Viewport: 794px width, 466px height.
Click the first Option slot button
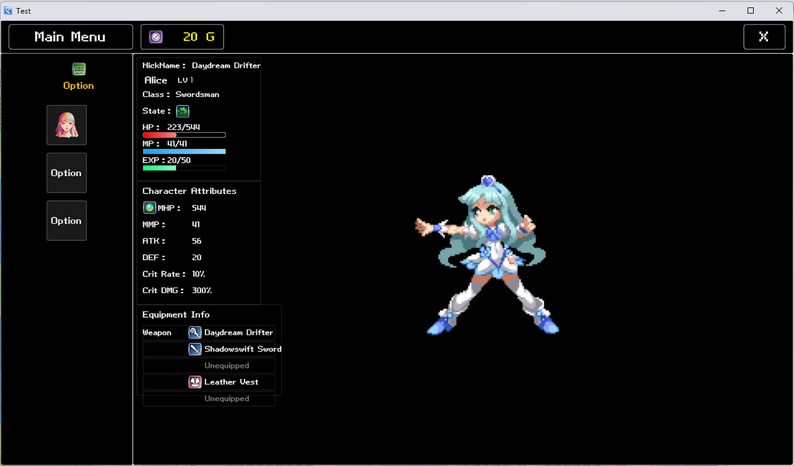(x=67, y=173)
